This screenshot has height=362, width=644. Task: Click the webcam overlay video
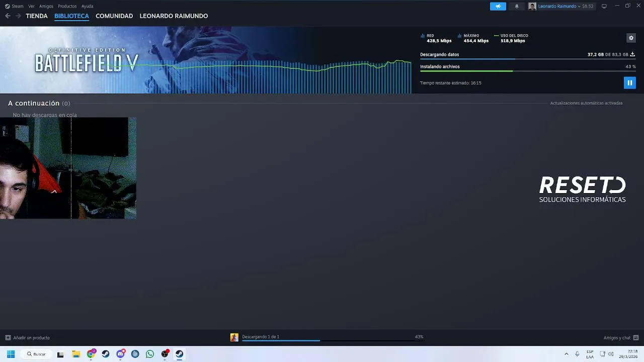[68, 168]
